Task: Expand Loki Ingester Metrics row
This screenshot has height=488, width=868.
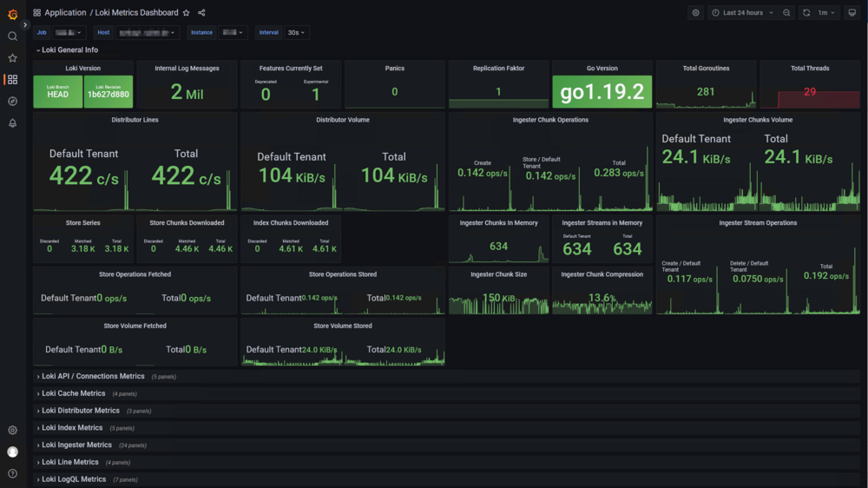Action: click(x=76, y=445)
